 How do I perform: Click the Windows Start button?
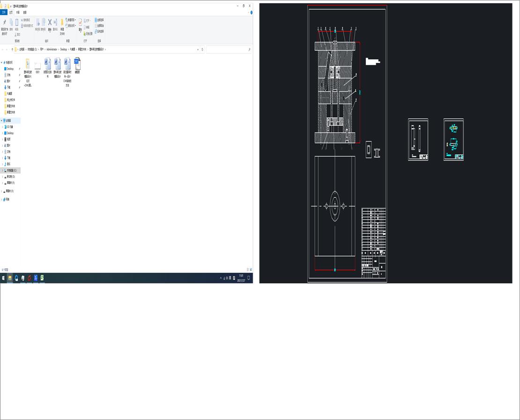pyautogui.click(x=3, y=278)
